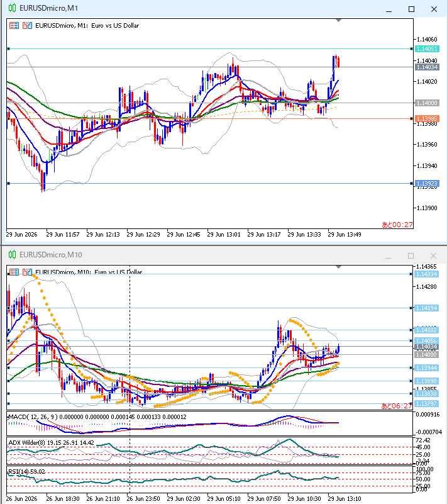Click the 29 Jun 13:17 time label
447x504 pixels.
click(x=264, y=235)
